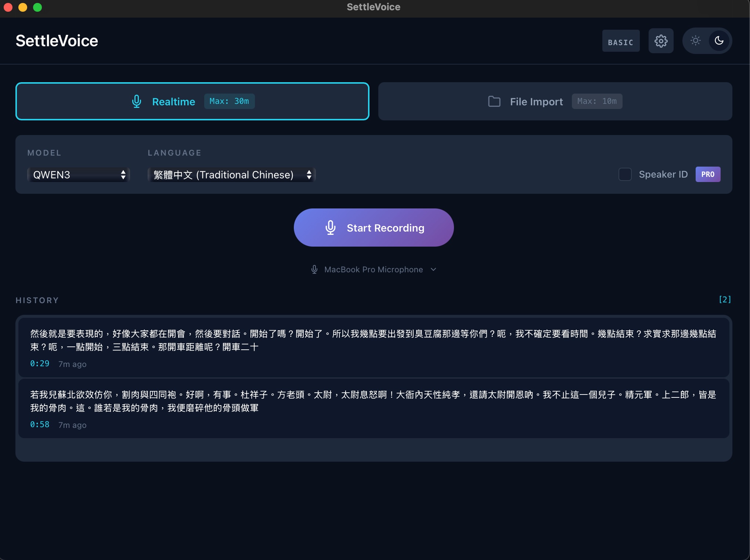Switch to Realtime mode

[192, 101]
